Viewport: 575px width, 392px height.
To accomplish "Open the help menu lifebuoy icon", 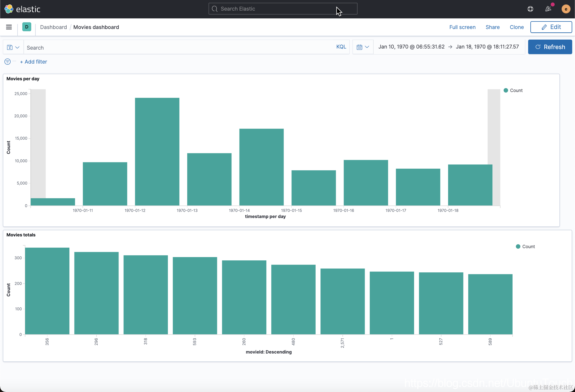I will click(x=530, y=9).
